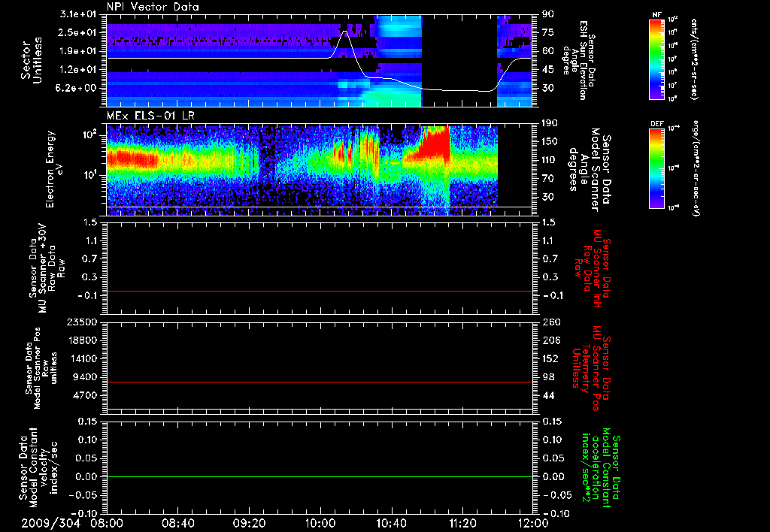This screenshot has width=770, height=532.
Task: Click the 190 scanner angle axis value
Action: pos(550,123)
